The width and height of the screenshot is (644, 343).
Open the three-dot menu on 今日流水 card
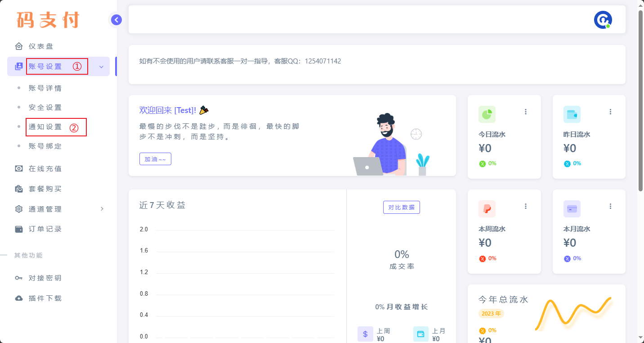coord(526,112)
